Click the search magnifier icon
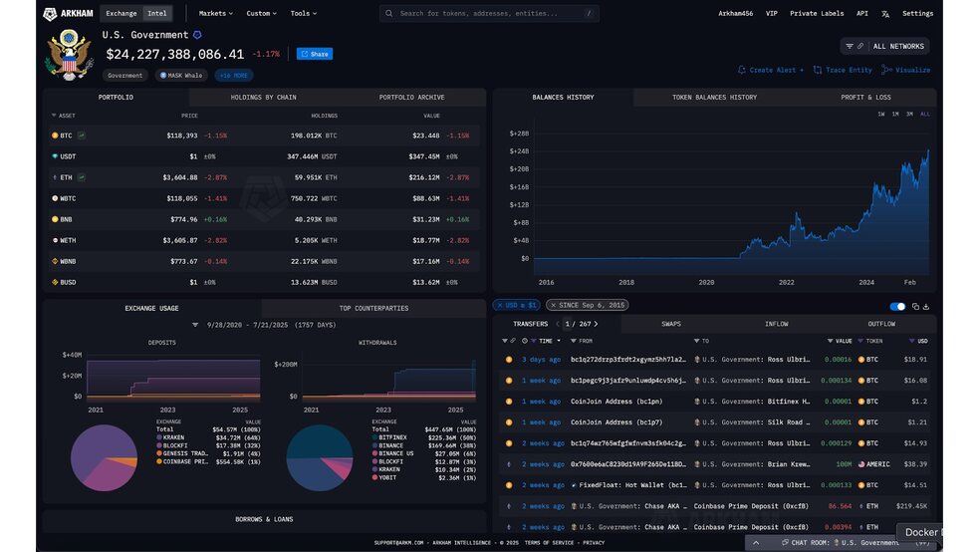The image size is (980, 552). [x=388, y=13]
